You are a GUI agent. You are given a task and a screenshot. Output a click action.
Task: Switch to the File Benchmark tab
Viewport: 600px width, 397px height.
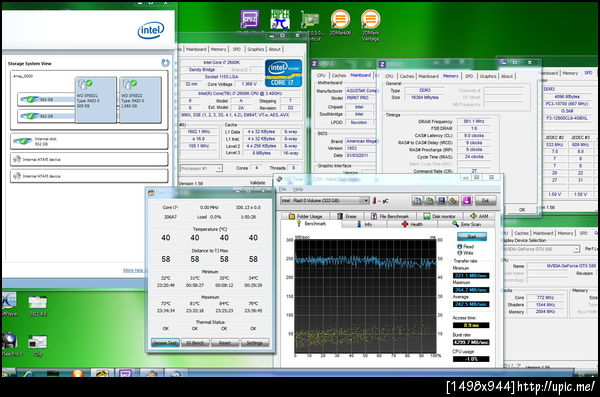click(x=390, y=216)
